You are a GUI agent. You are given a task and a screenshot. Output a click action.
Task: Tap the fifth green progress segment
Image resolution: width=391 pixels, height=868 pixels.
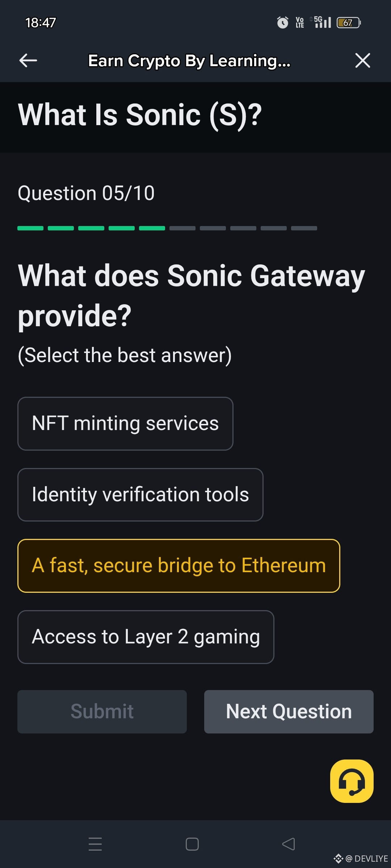(x=152, y=228)
